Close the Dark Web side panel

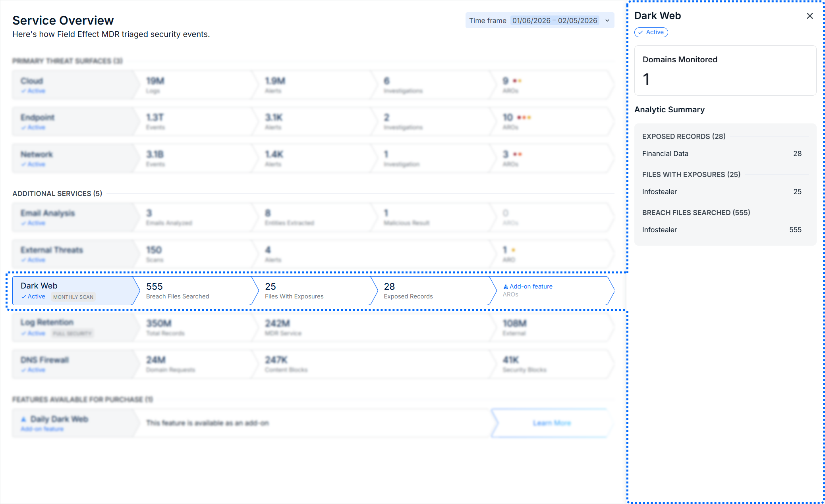(810, 16)
